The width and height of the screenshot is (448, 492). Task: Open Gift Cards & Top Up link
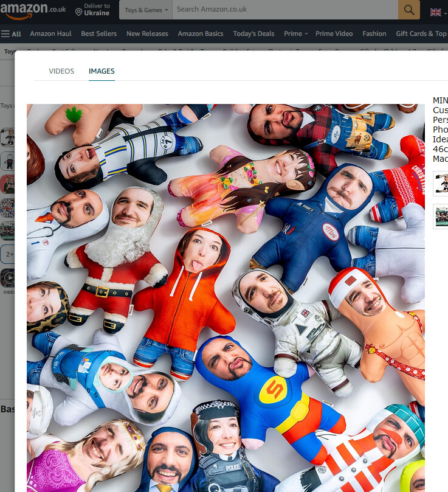[422, 33]
